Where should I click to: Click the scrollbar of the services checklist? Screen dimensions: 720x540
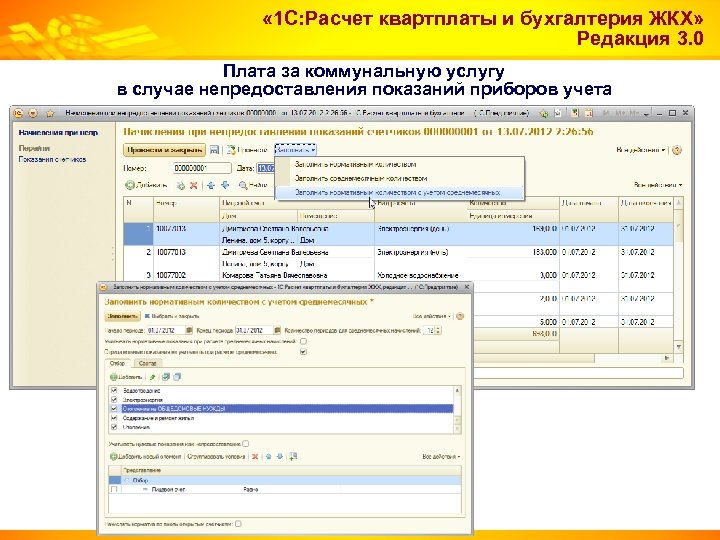[457, 410]
